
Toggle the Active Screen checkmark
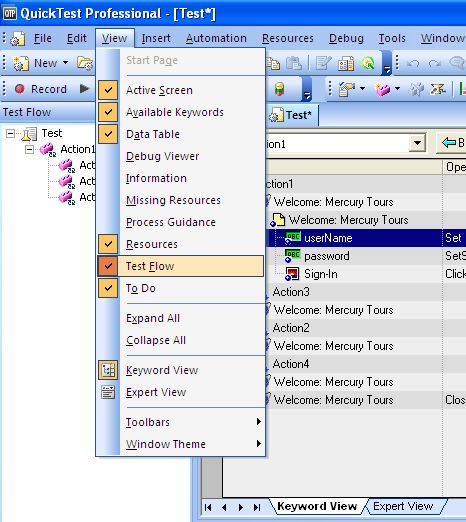click(108, 90)
